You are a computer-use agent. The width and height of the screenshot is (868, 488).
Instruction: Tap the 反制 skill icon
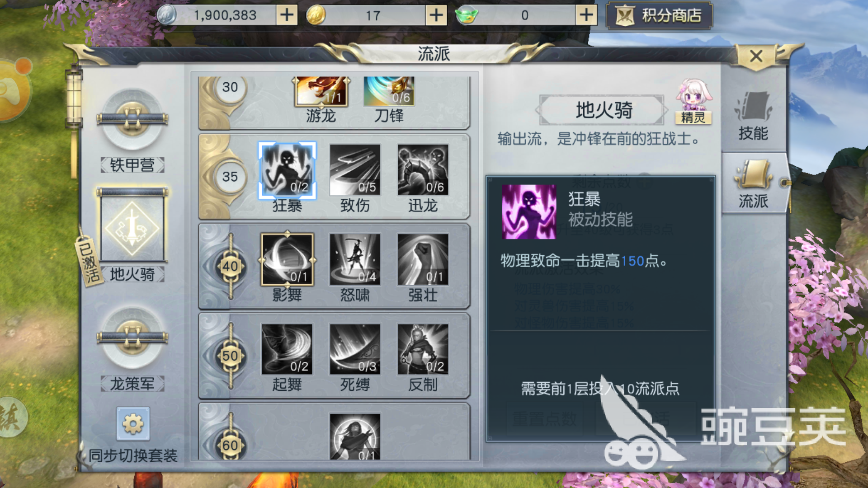click(423, 349)
